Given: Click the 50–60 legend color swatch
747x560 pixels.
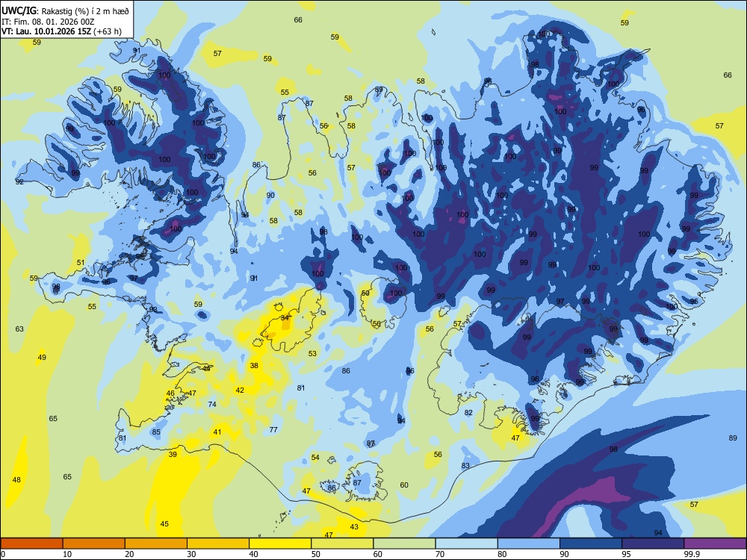Looking at the screenshot, I should click(342, 544).
